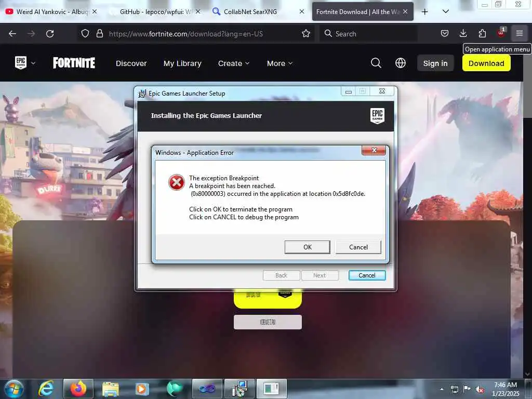Click the disabled Back button in Setup
Viewport: 532px width, 399px height.
tap(281, 275)
